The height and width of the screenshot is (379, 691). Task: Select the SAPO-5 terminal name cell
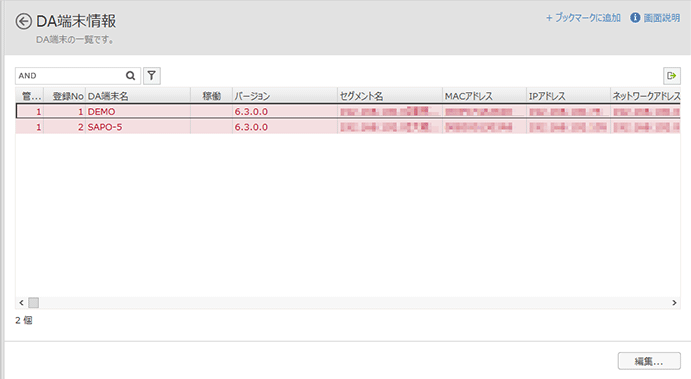coord(137,127)
